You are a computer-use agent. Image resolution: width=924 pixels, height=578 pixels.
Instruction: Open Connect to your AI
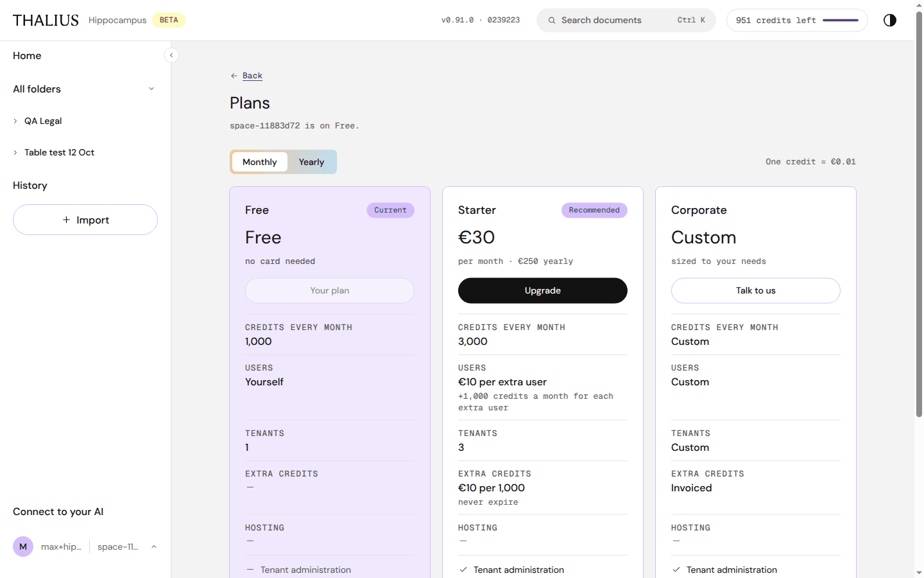click(x=58, y=512)
